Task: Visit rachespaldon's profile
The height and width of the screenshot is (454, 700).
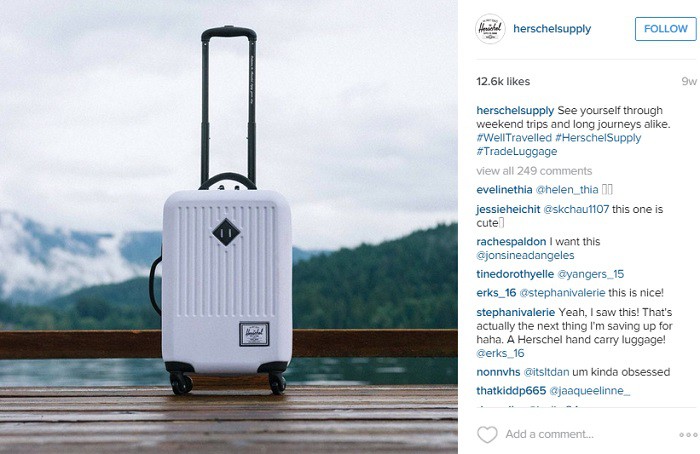Action: click(511, 242)
